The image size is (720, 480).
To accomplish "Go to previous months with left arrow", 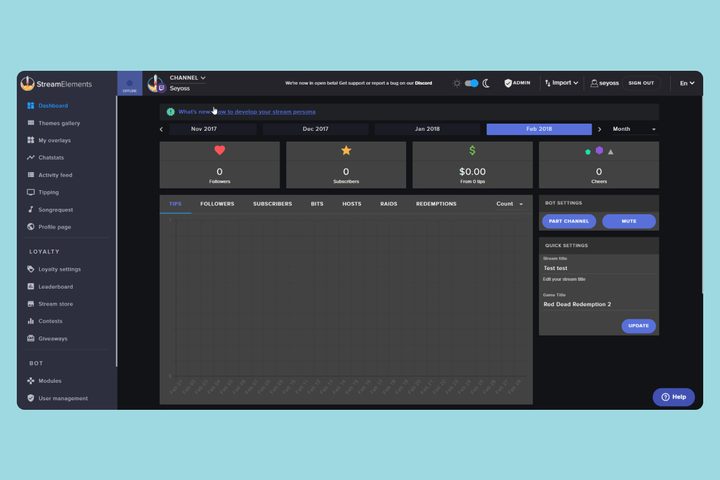I will point(161,129).
